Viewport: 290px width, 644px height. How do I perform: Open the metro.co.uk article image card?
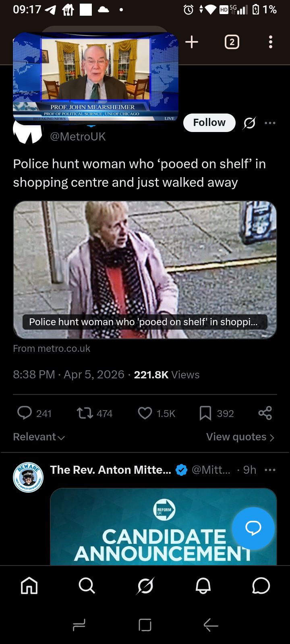tap(145, 270)
